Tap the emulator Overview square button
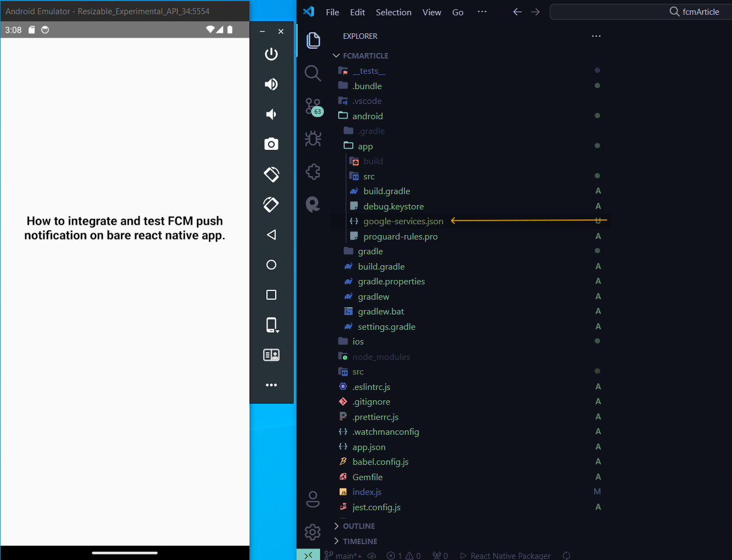Image resolution: width=732 pixels, height=560 pixels. [271, 295]
